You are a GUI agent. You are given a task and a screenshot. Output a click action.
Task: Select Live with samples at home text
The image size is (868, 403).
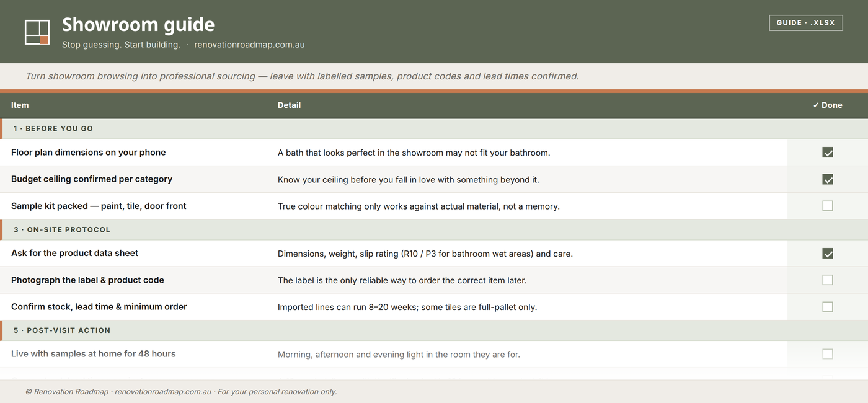pos(93,354)
